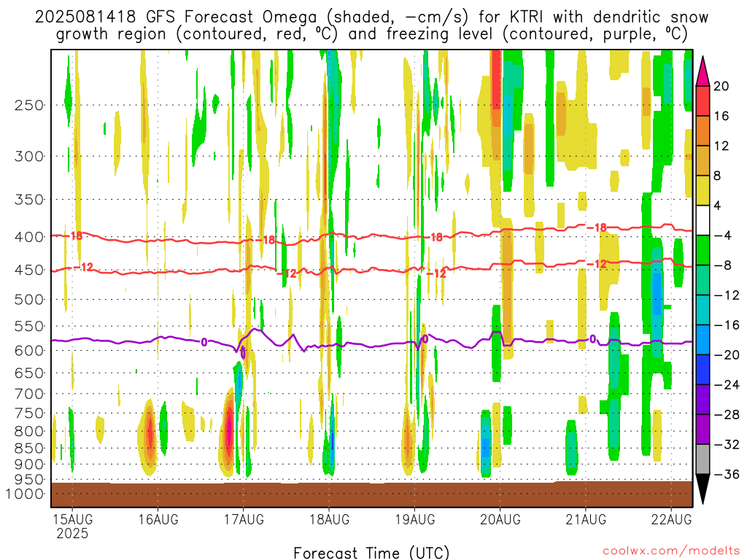Click the 600 pressure level label
The image size is (747, 560).
[29, 351]
